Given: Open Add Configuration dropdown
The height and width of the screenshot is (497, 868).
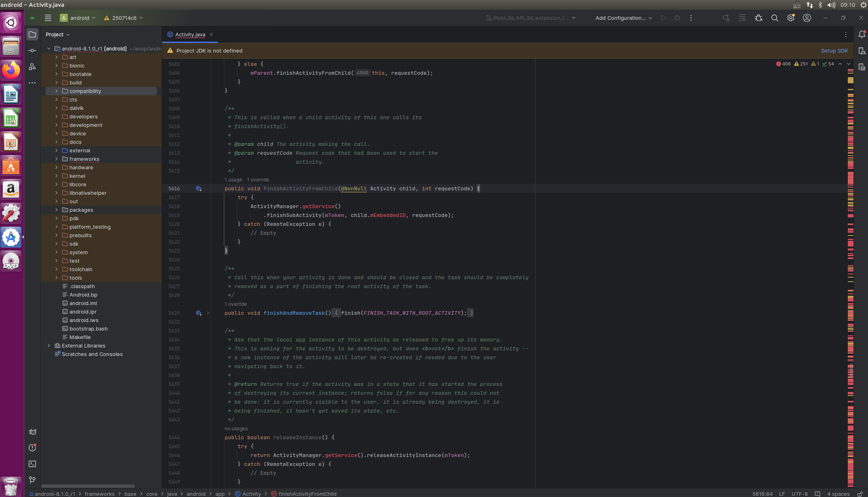Looking at the screenshot, I should tap(624, 18).
